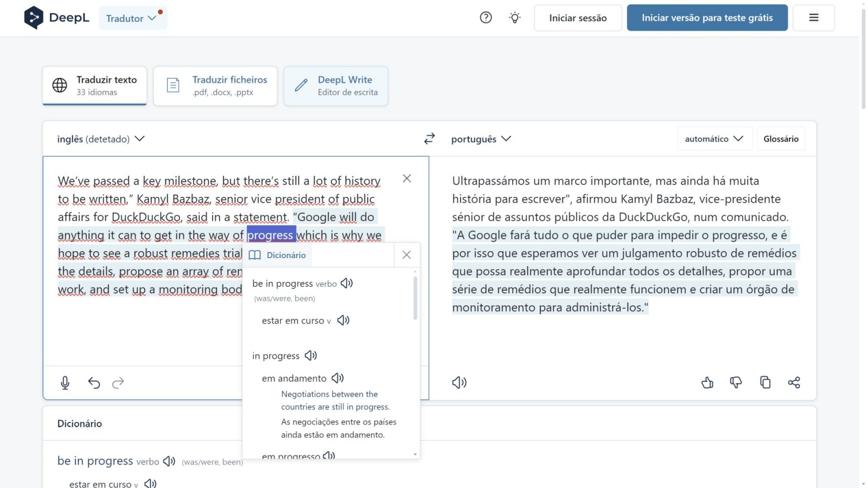Open the help question mark icon
The height and width of the screenshot is (488, 868).
(486, 18)
